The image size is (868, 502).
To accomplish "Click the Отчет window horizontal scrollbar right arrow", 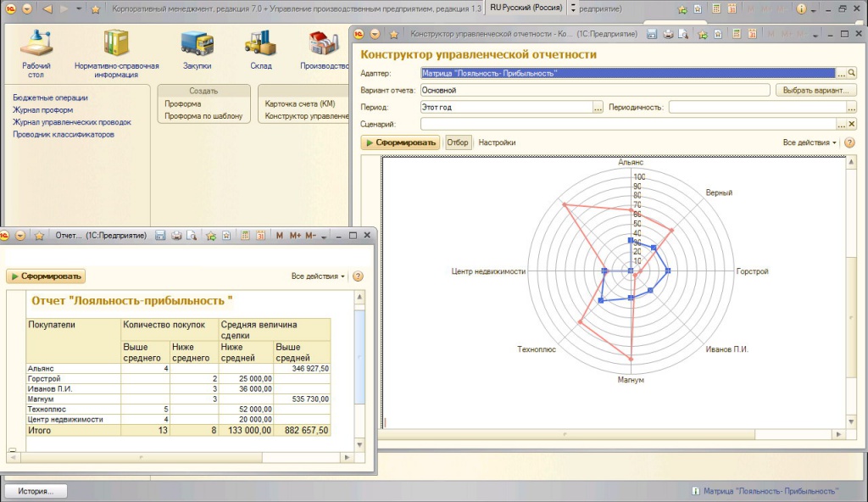I will [347, 458].
